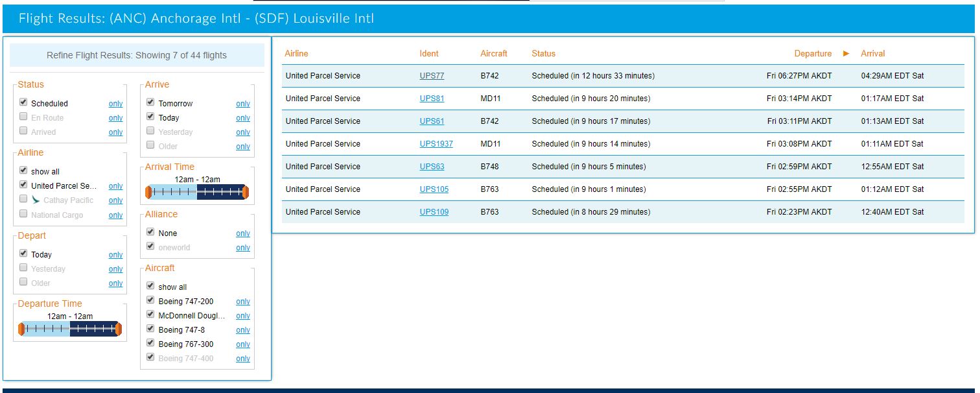Click 'only' link next to Boeing 767-300
This screenshot has width=980, height=393.
[x=243, y=344]
